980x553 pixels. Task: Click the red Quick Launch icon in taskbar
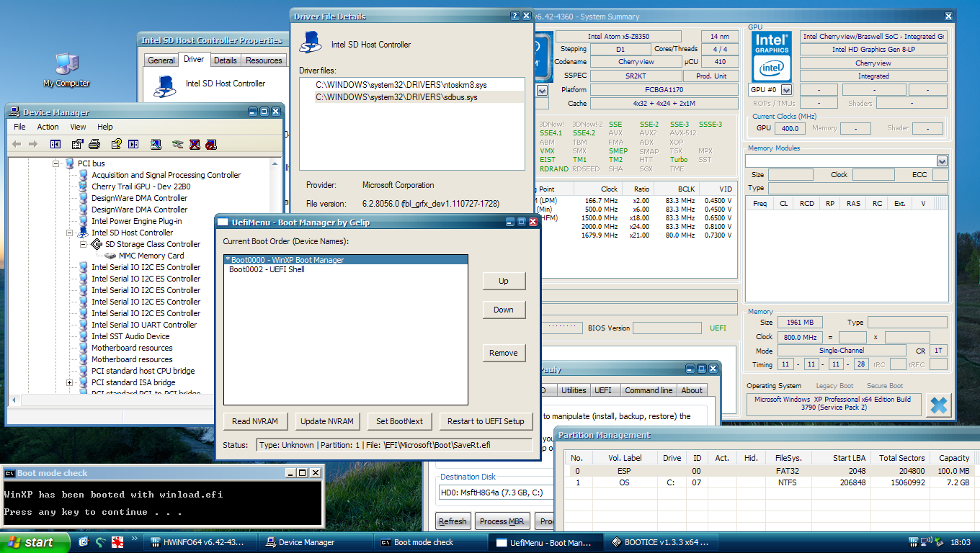click(x=117, y=541)
